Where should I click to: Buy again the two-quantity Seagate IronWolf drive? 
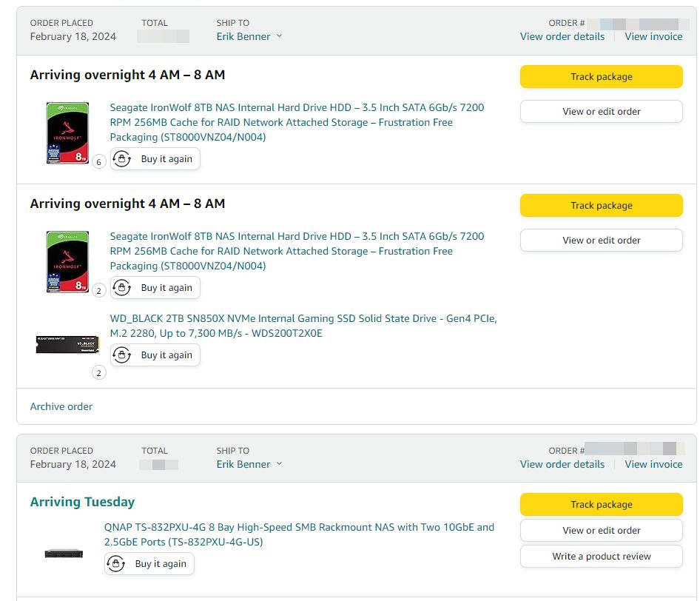point(155,288)
